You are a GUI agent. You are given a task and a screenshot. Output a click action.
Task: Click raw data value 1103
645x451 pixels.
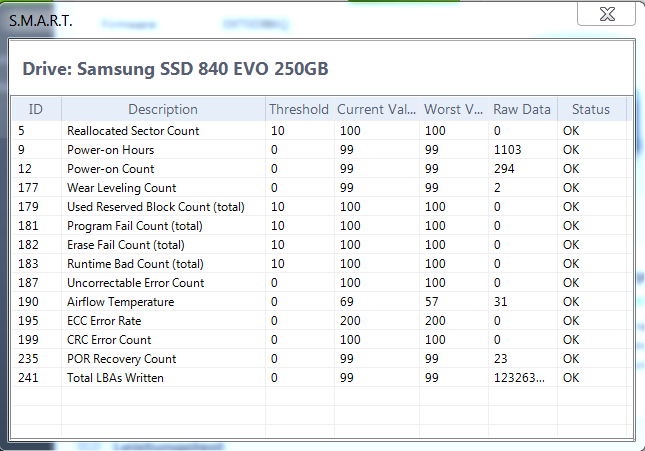[x=508, y=150]
